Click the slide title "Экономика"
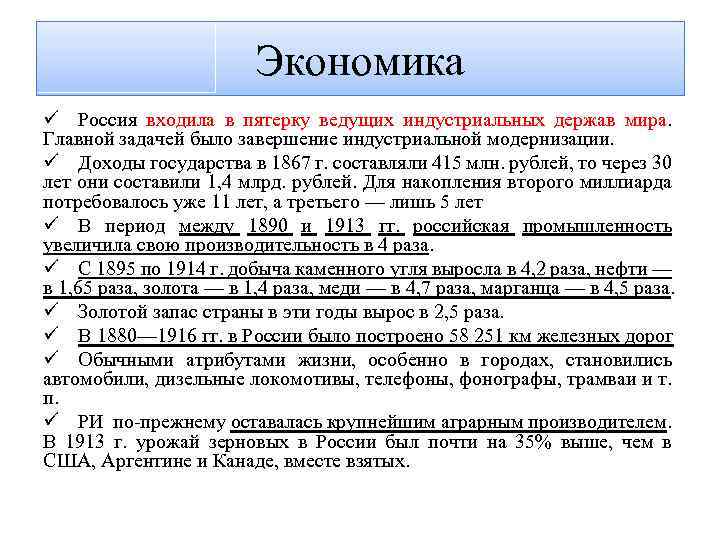720x540 pixels. point(360,61)
